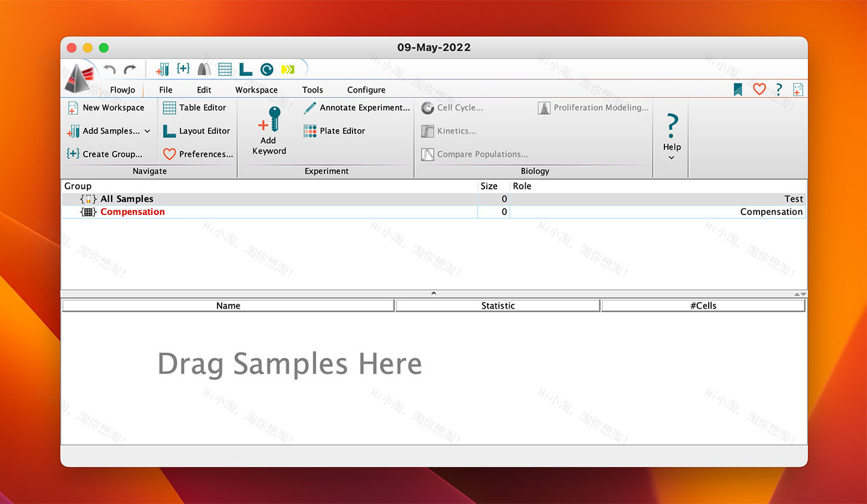Open the Table Editor grid toolbar icon

(225, 69)
